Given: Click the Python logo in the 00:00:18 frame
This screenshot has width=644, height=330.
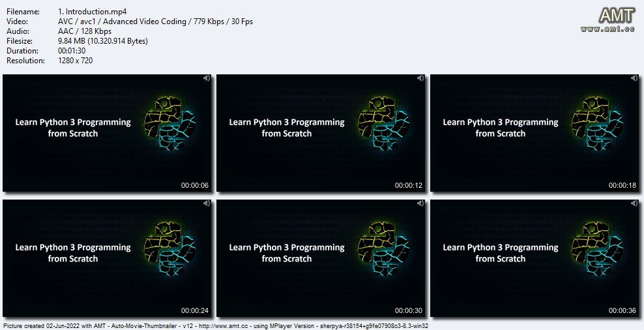Looking at the screenshot, I should (598, 123).
